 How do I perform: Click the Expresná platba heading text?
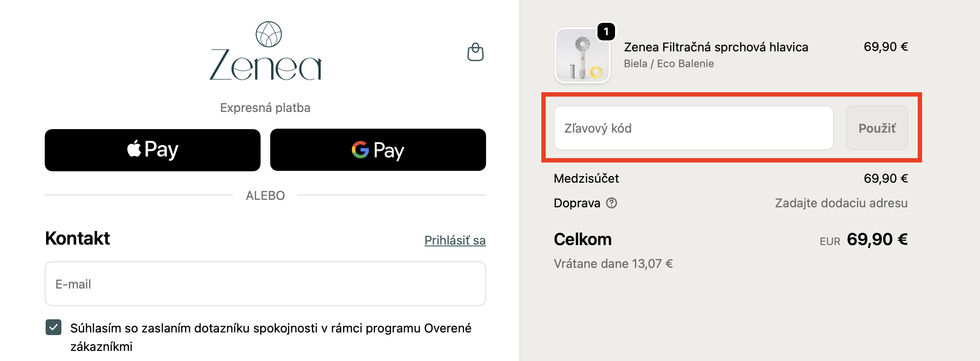point(265,108)
